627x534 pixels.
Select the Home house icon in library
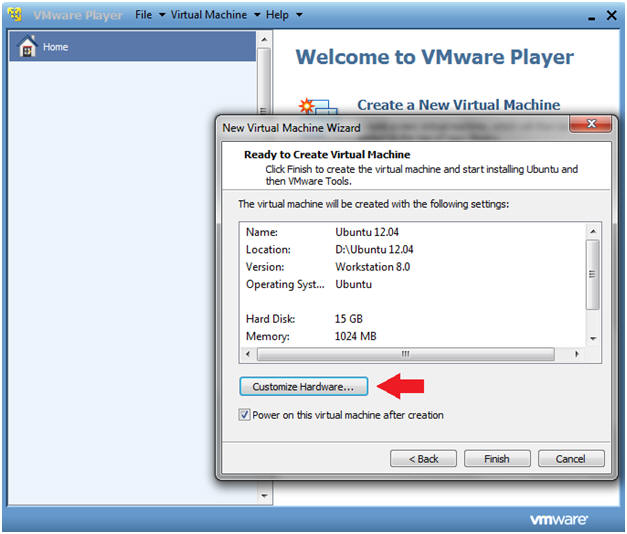27,46
